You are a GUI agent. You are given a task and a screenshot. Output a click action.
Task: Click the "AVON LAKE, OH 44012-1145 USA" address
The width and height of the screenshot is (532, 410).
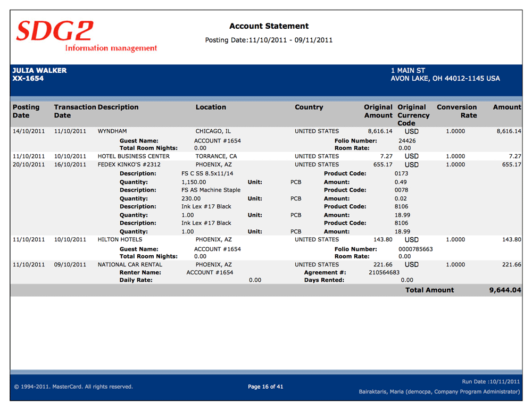445,79
